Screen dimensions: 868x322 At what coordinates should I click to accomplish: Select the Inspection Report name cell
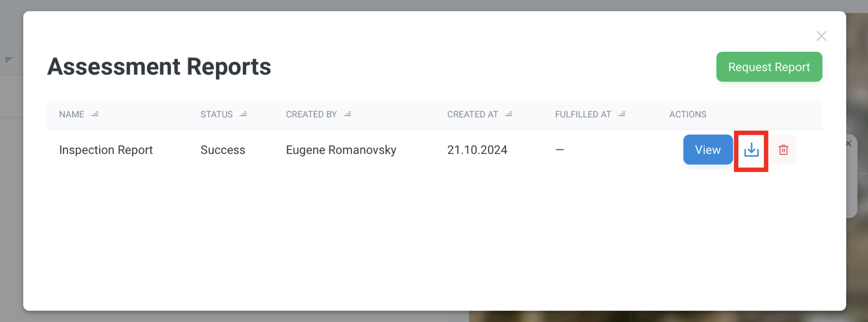click(106, 150)
